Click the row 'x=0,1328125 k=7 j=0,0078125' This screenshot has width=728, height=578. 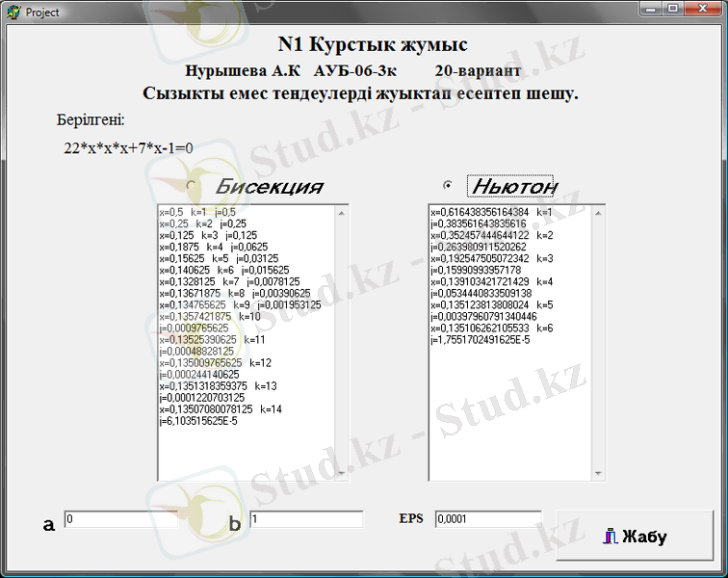click(x=230, y=282)
